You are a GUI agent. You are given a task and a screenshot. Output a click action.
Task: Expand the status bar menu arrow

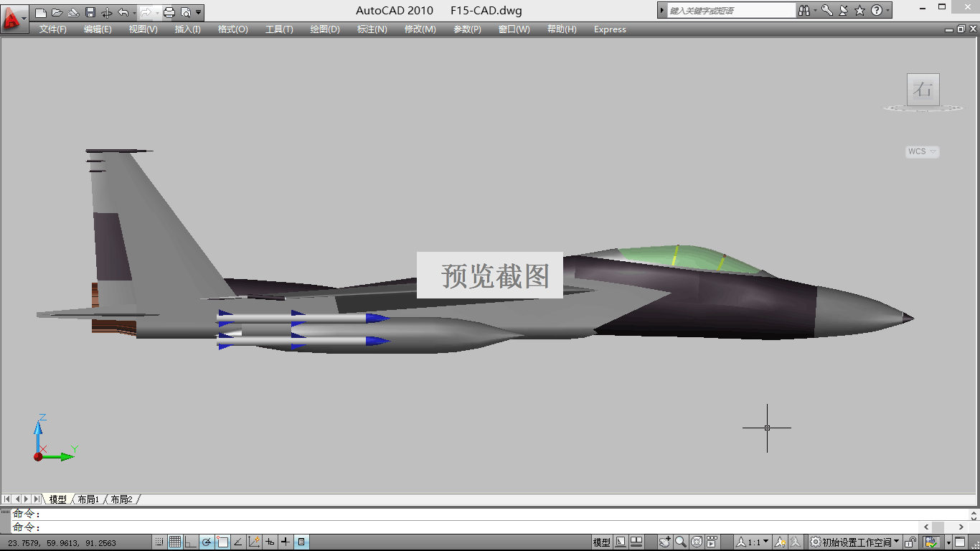(948, 542)
